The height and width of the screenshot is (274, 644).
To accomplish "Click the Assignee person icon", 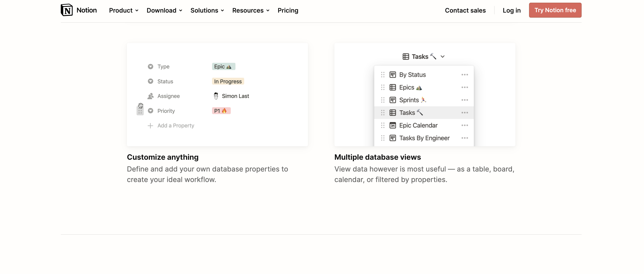I will 150,96.
